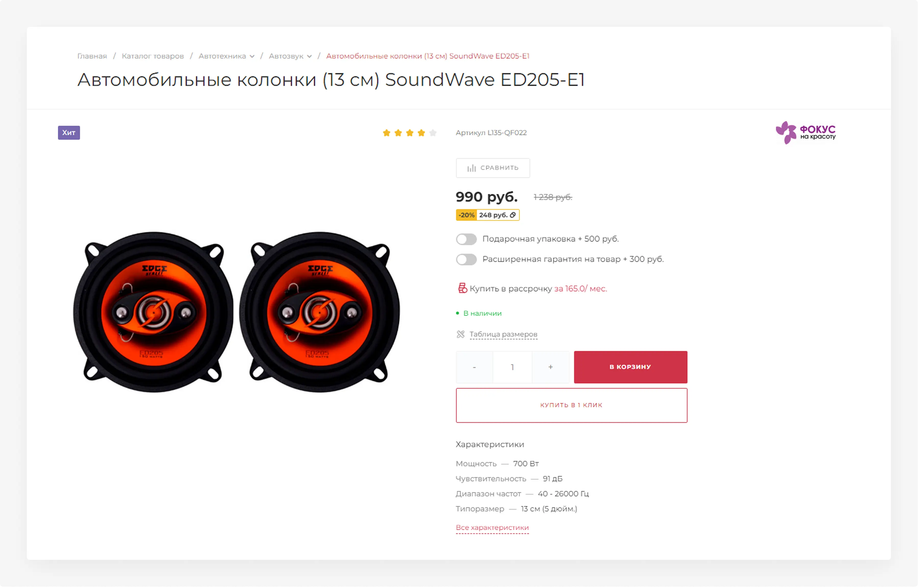Click the first rating star
Image resolution: width=918 pixels, height=588 pixels.
click(x=386, y=133)
